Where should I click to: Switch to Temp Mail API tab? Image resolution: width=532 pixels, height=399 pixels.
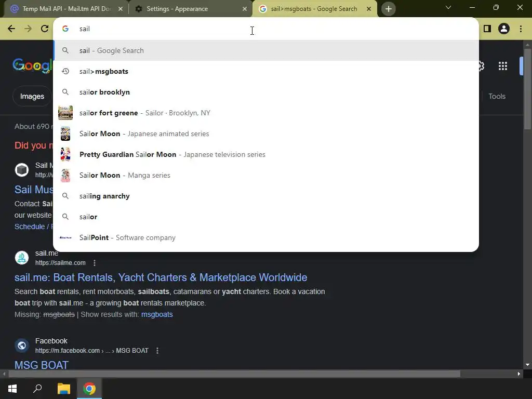[66, 9]
